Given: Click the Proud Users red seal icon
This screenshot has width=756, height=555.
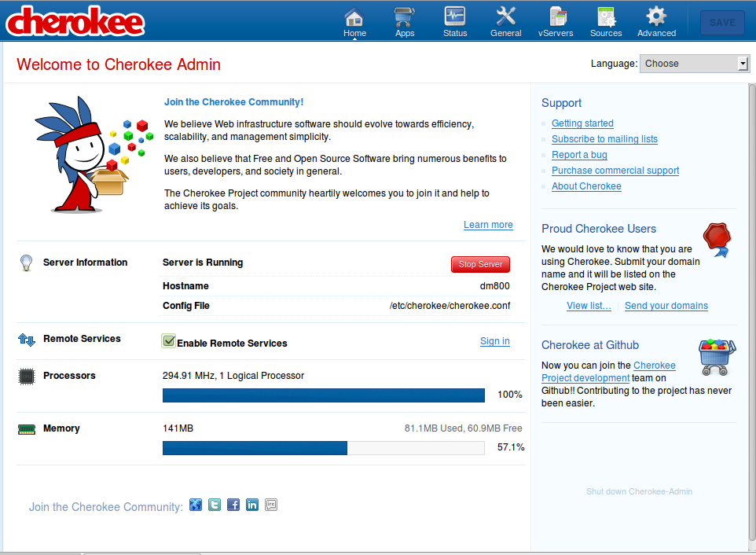Looking at the screenshot, I should (x=717, y=239).
